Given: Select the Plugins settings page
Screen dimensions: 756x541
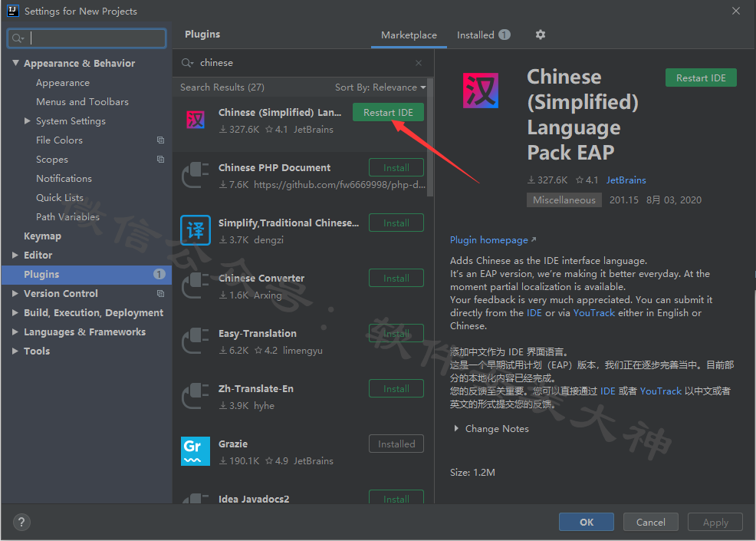Looking at the screenshot, I should click(87, 274).
